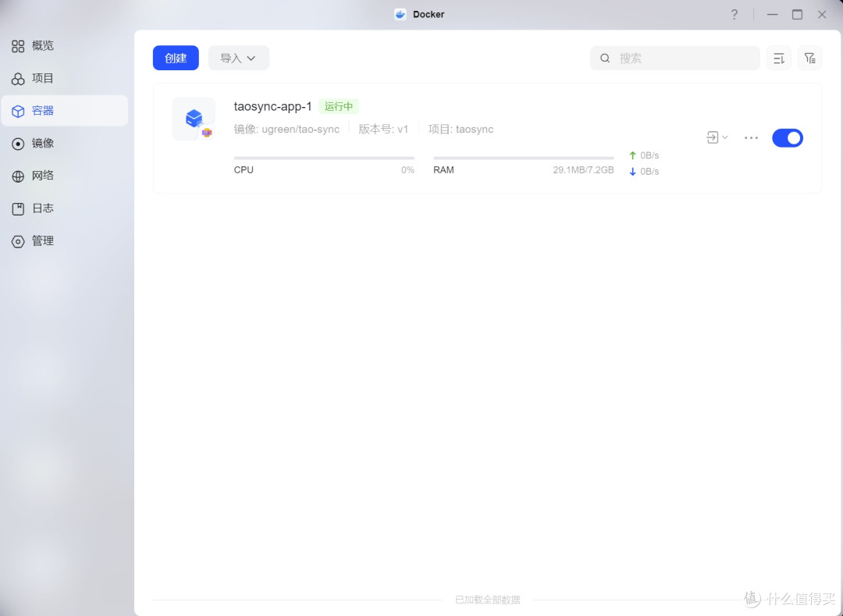Close the Docker window
The width and height of the screenshot is (843, 616).
click(x=822, y=15)
